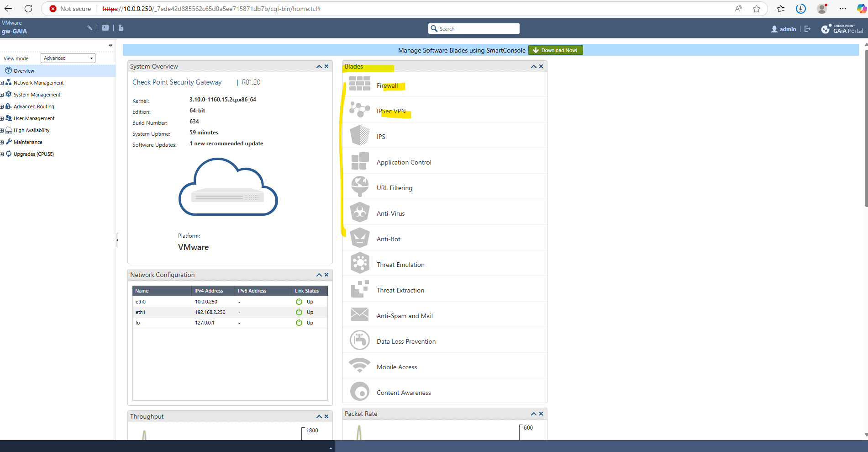Focus the Search input field
This screenshot has width=868, height=452.
tap(474, 29)
